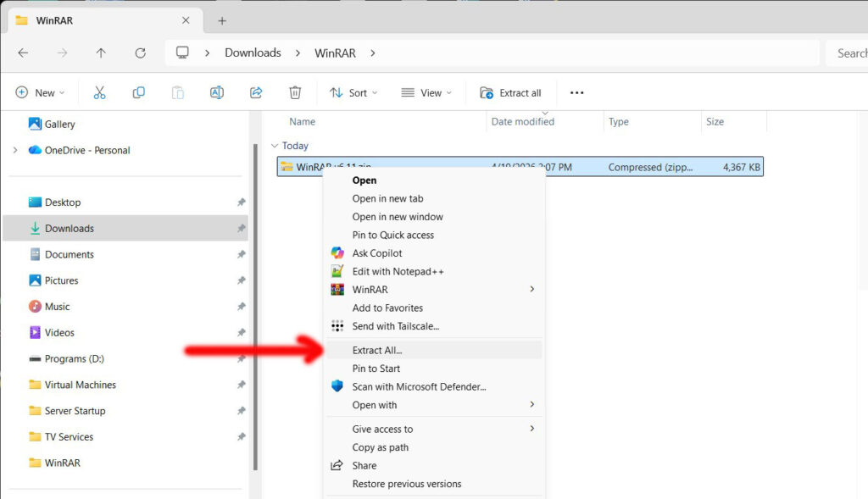This screenshot has width=868, height=499.
Task: Collapse the Today group
Action: click(x=275, y=146)
